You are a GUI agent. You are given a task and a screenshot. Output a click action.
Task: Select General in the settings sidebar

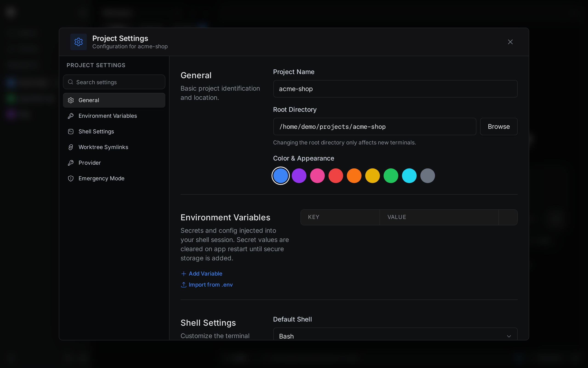tap(114, 100)
